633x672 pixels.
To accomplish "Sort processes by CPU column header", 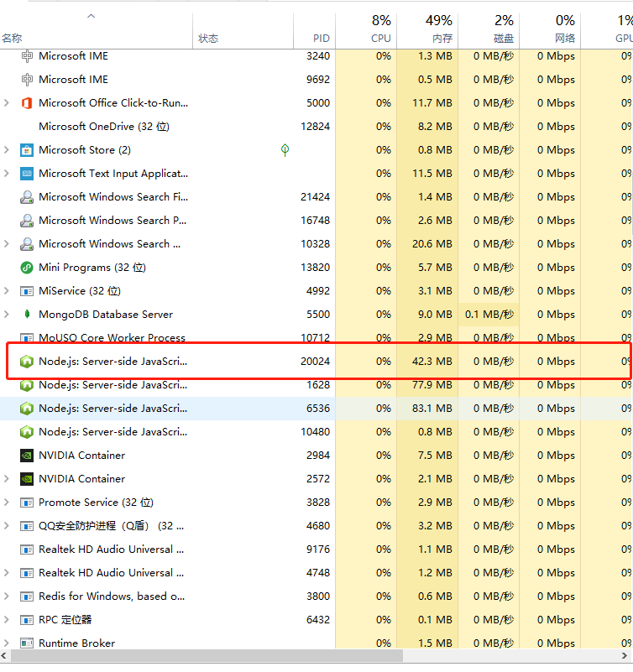I will tap(366, 30).
